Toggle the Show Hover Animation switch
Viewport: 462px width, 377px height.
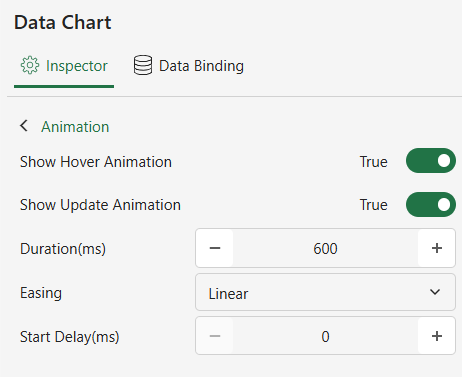431,161
